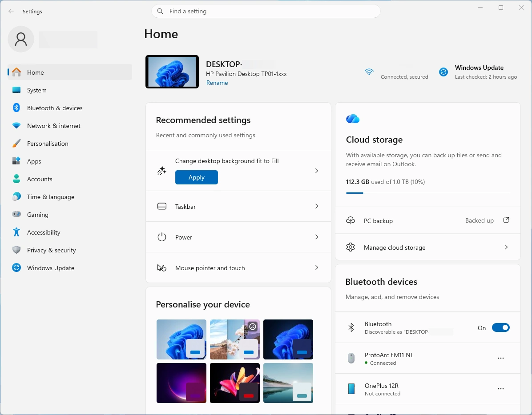Viewport: 532px width, 415px height.
Task: Click the Windows Update icon at top right
Action: 443,71
